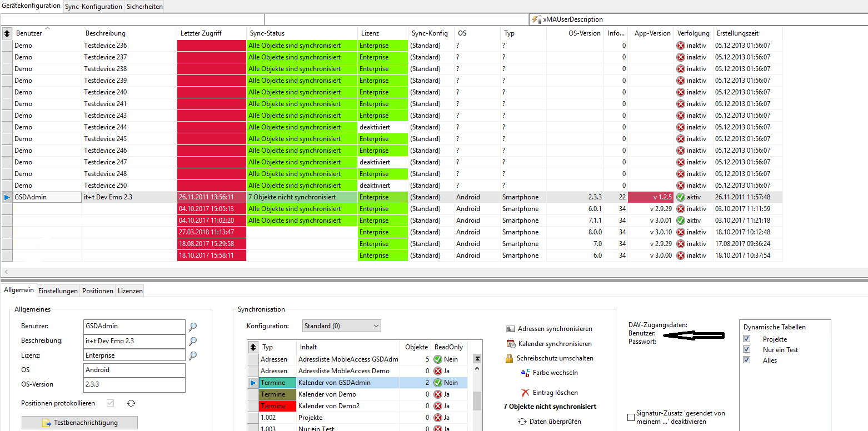The width and height of the screenshot is (868, 431).
Task: Open Lizenzen tab
Action: [129, 290]
